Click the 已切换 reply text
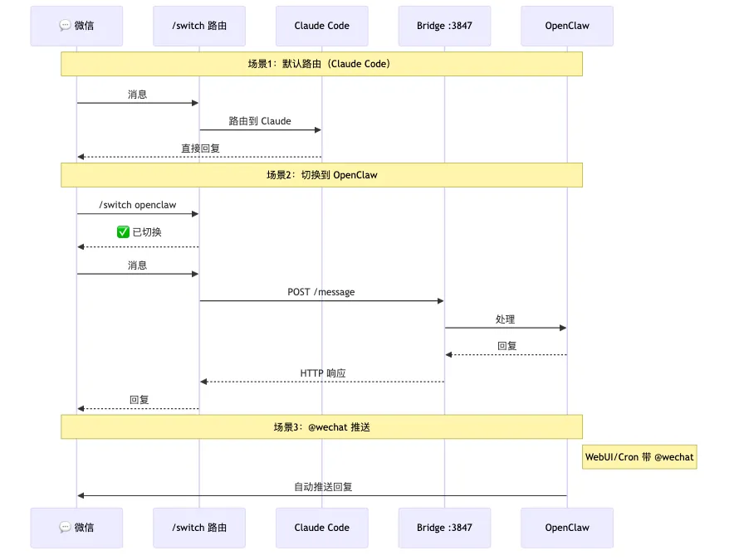 coord(147,232)
